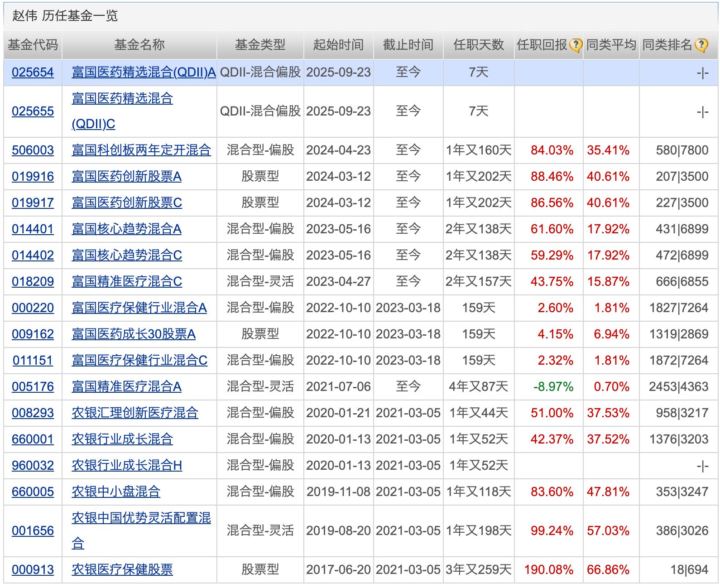720x588 pixels.
Task: Open fund code 025654 link
Action: pyautogui.click(x=33, y=72)
